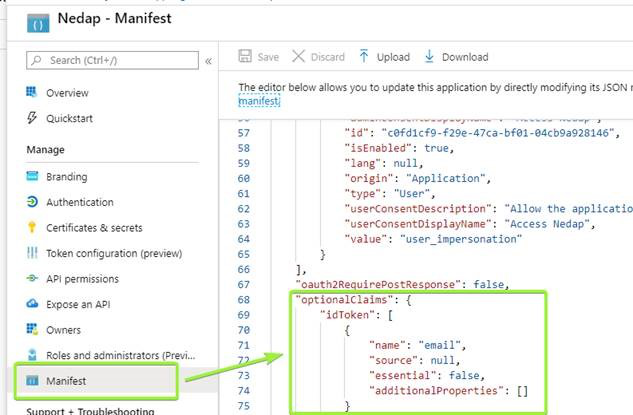Click the "optionalClaims" key
The image size is (633, 415).
click(x=344, y=300)
